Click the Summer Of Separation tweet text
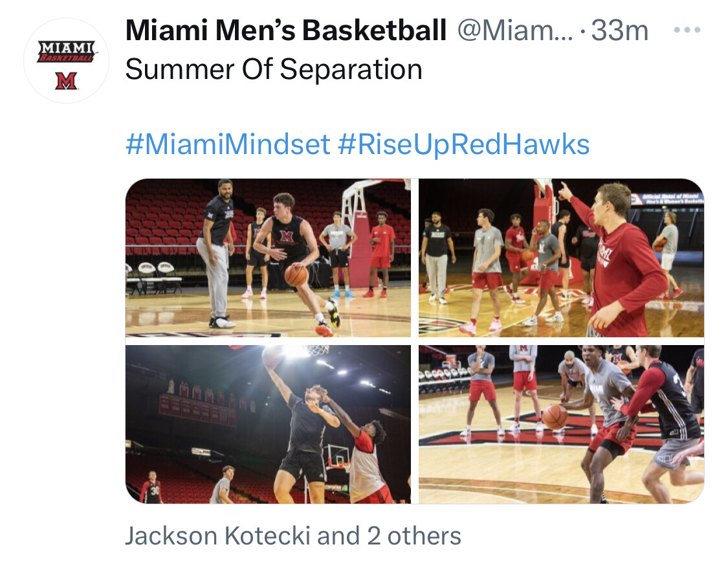 [x=274, y=70]
